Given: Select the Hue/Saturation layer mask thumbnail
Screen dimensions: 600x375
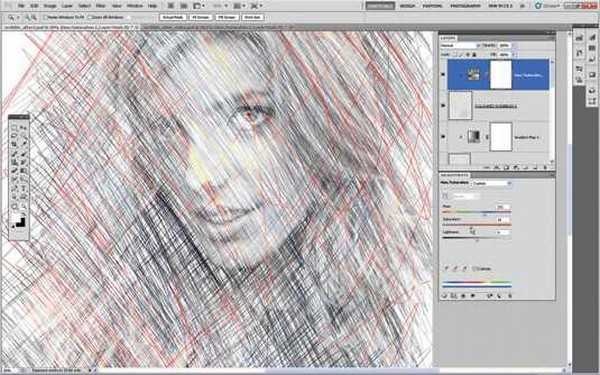Looking at the screenshot, I should pos(501,75).
